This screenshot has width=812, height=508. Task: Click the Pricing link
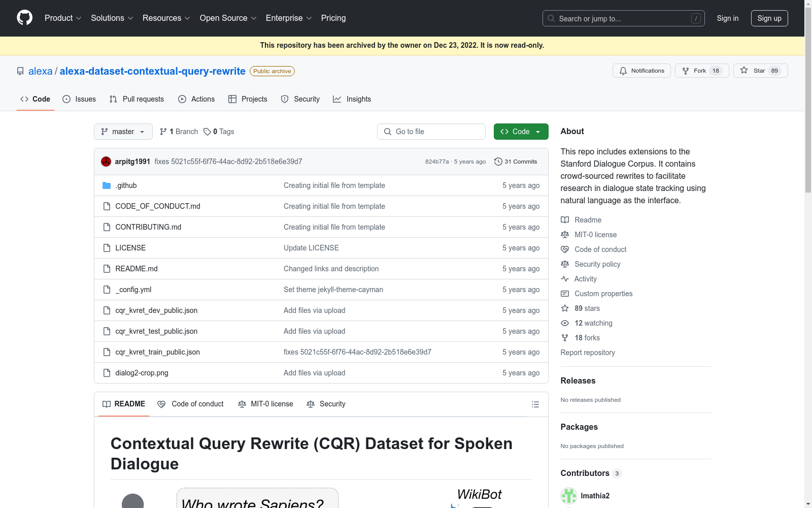tap(333, 18)
